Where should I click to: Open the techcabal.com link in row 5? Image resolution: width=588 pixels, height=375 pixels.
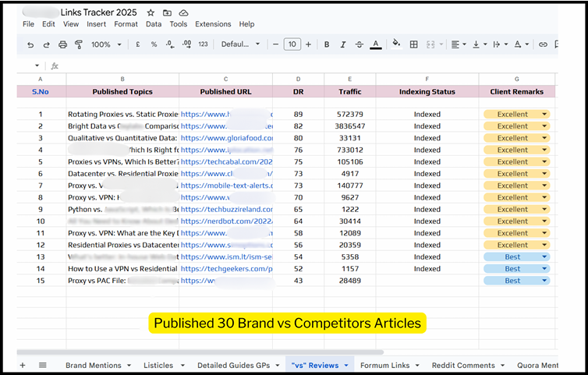click(226, 161)
